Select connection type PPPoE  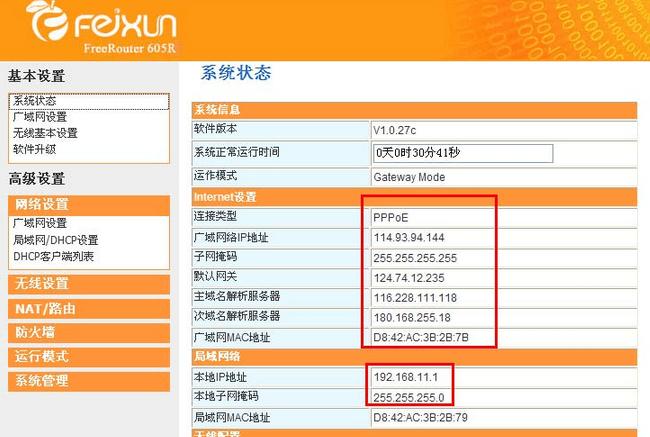[x=390, y=218]
